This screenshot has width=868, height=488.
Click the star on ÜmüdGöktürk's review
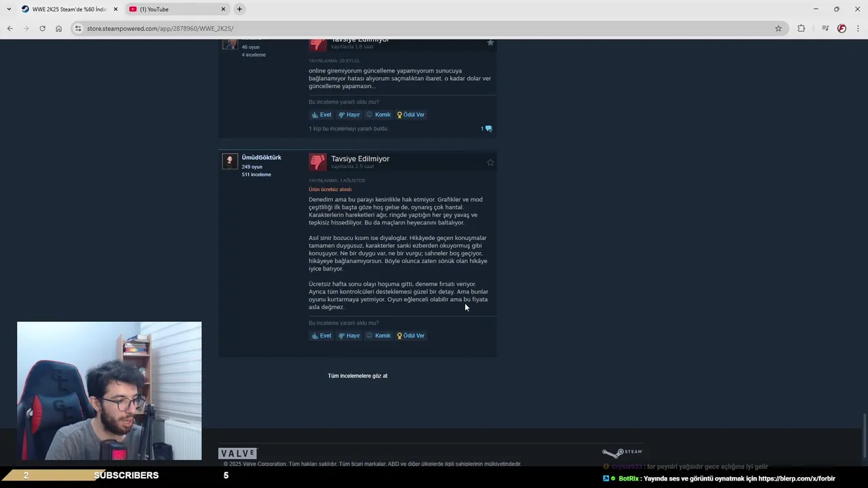click(490, 163)
